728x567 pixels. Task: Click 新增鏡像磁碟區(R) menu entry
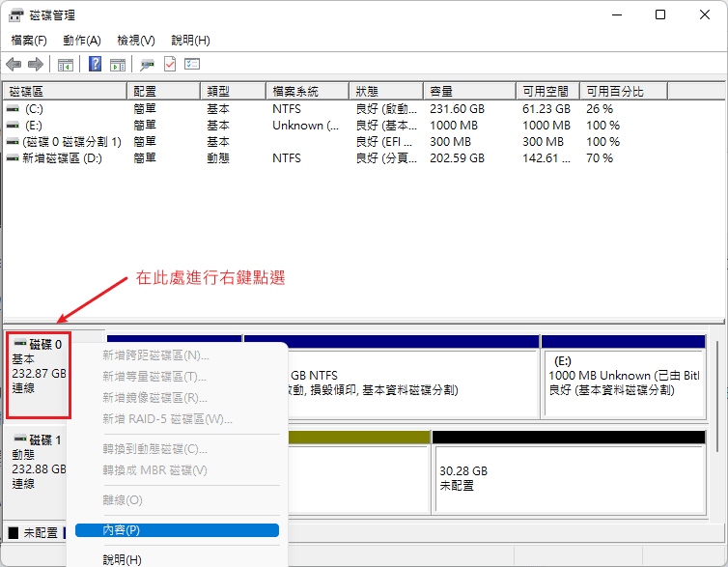point(177,398)
